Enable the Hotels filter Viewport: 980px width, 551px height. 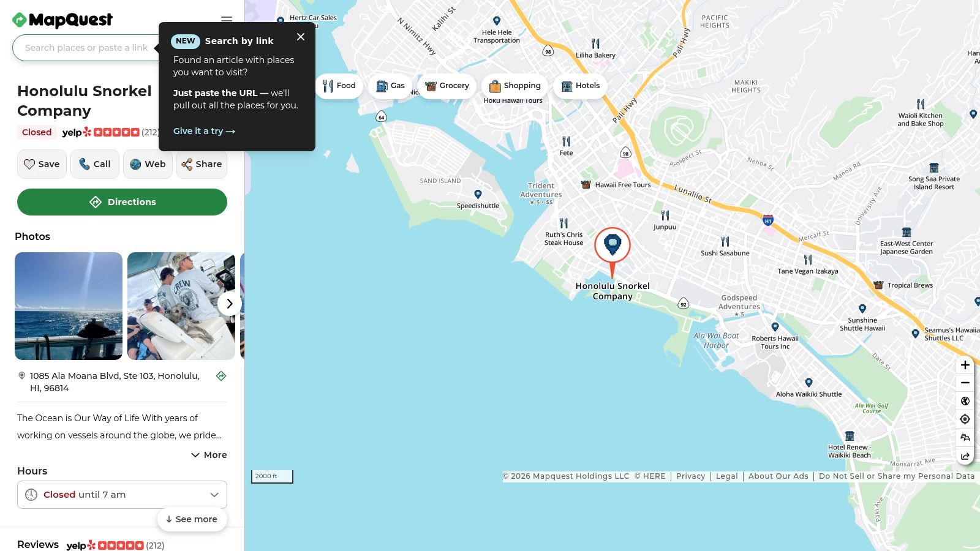(x=579, y=86)
